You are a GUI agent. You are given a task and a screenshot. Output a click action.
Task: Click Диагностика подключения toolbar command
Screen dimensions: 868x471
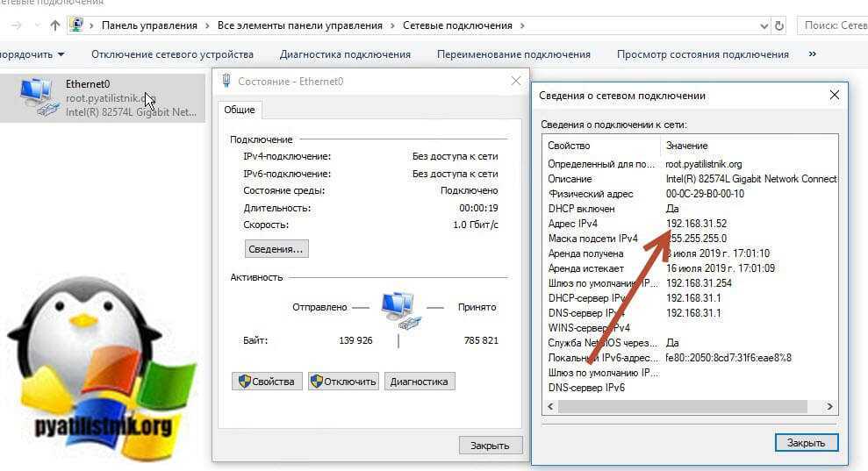pyautogui.click(x=345, y=54)
